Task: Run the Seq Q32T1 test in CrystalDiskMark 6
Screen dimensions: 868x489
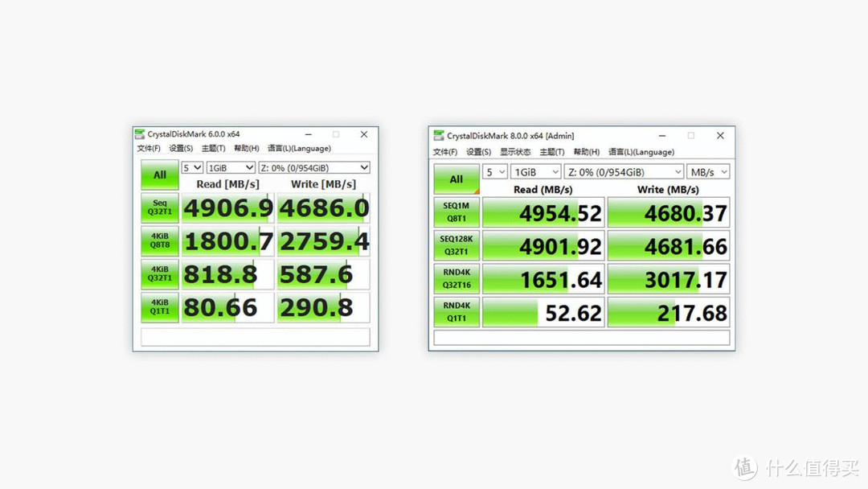Action: click(x=159, y=208)
